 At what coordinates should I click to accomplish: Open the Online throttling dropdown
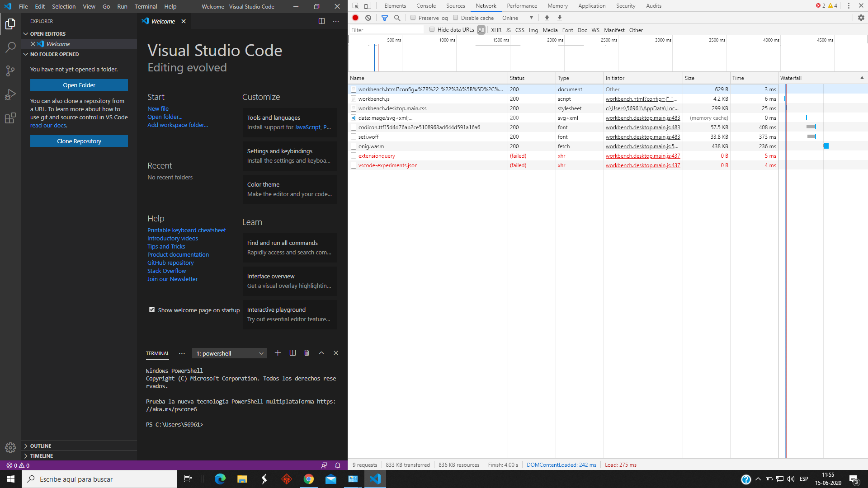(518, 18)
